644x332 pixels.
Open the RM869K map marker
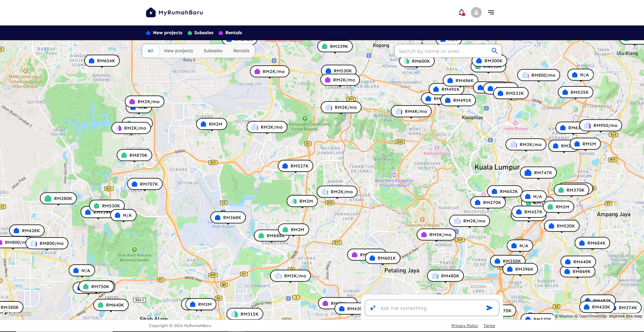[578, 272]
